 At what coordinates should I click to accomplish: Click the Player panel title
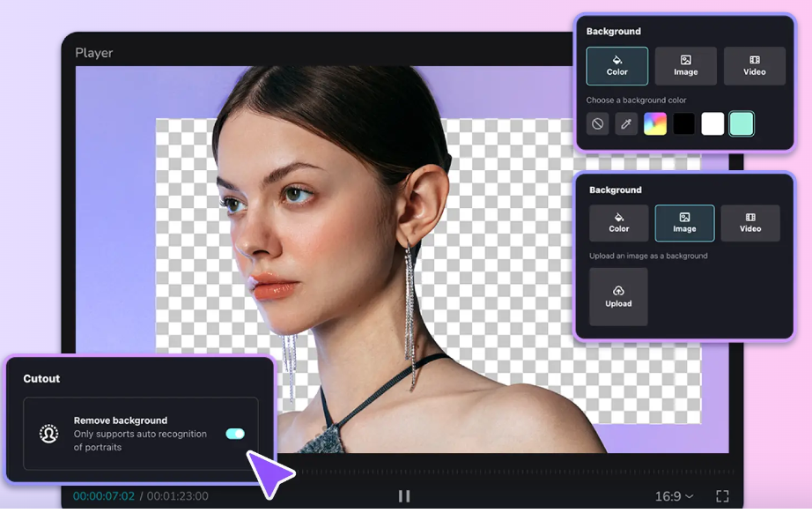click(x=93, y=53)
